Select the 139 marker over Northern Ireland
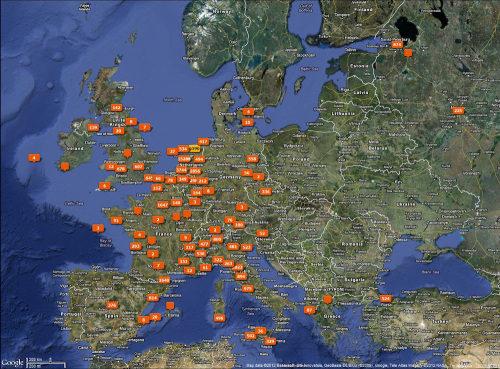Screen dimensions: 500x369 click(x=93, y=128)
